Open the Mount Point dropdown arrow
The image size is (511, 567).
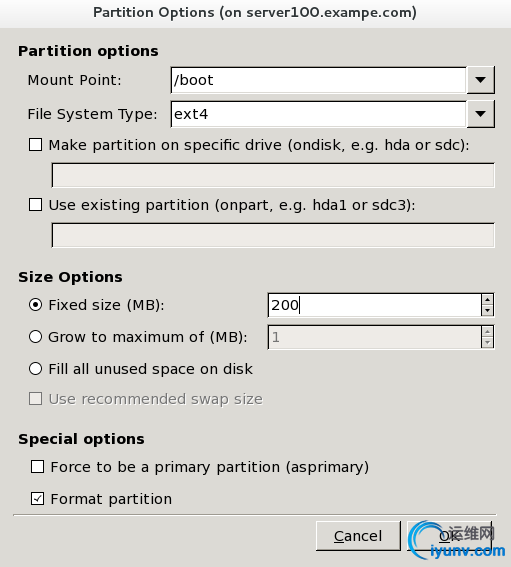coord(480,80)
